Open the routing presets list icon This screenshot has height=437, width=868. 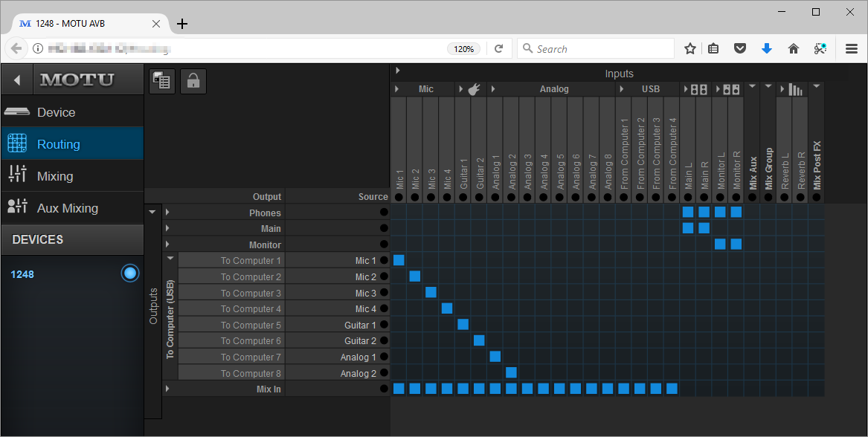coord(161,81)
